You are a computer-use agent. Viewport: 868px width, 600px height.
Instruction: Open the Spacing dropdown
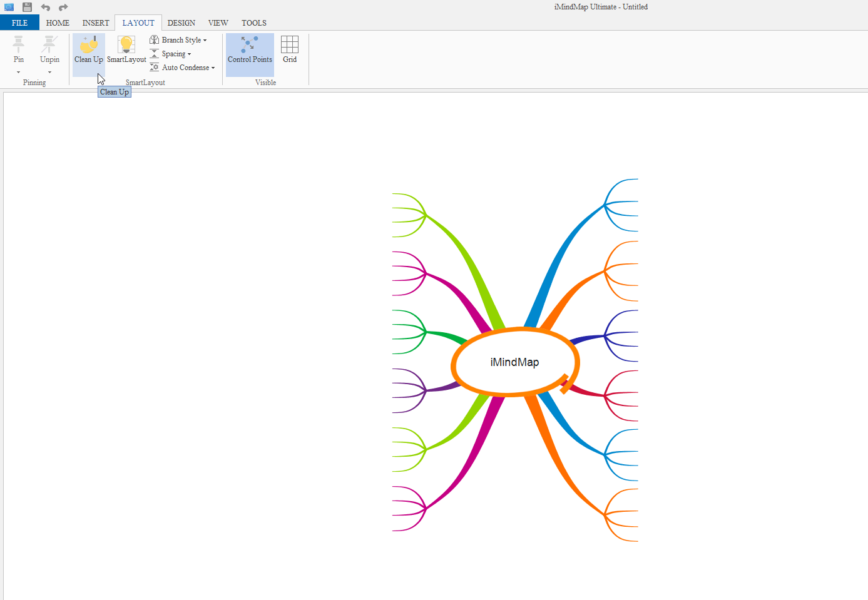[x=171, y=54]
